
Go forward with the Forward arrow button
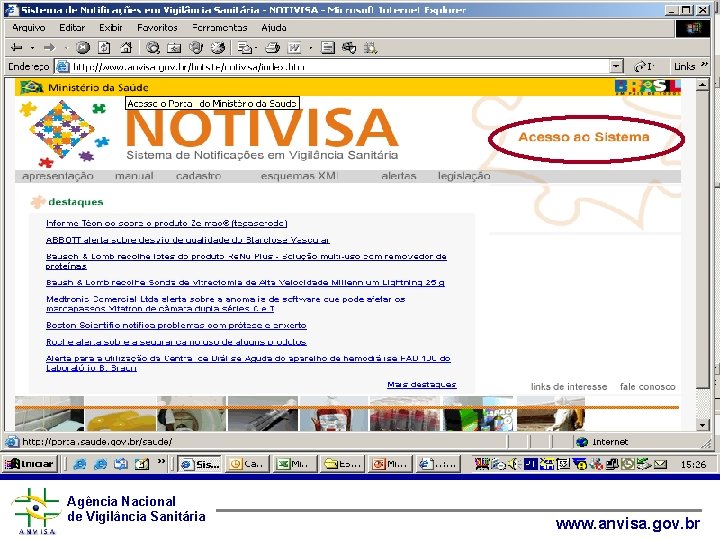pyautogui.click(x=49, y=47)
